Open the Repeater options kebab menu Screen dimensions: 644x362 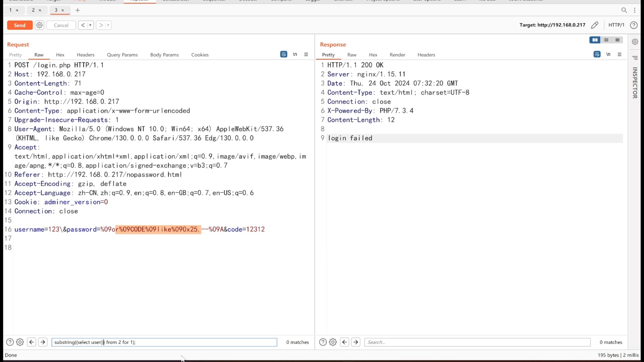[x=635, y=10]
